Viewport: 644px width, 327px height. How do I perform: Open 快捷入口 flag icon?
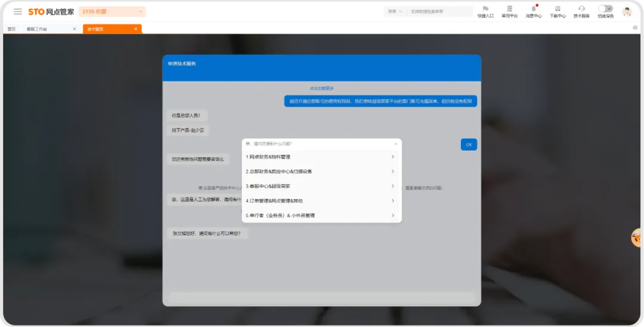[485, 12]
